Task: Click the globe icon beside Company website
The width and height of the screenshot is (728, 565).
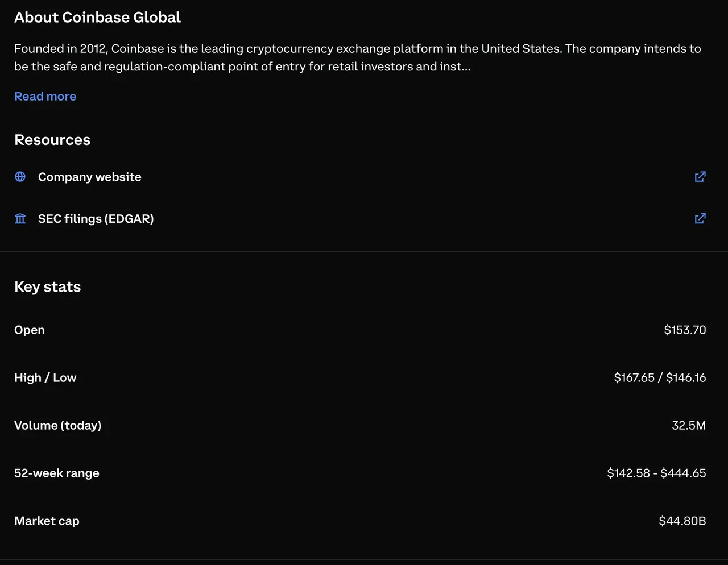Action: [x=20, y=177]
